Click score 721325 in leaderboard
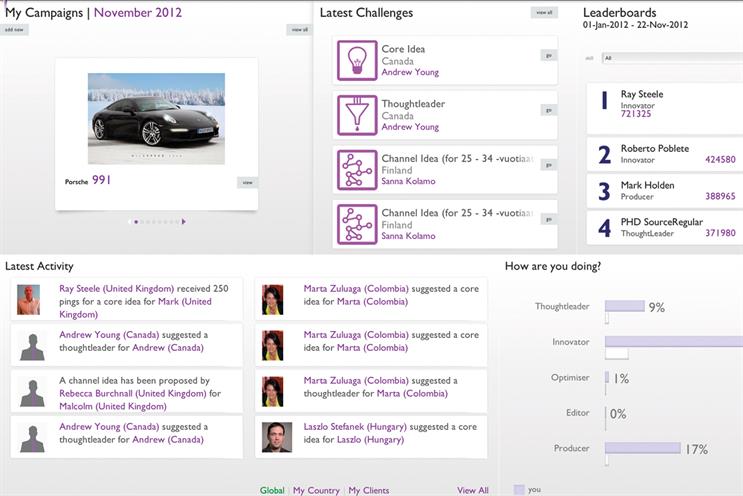 (636, 114)
